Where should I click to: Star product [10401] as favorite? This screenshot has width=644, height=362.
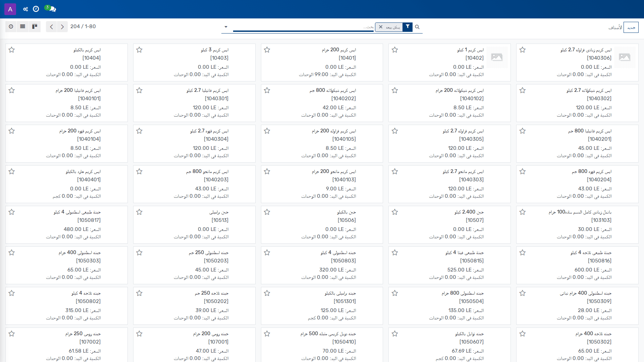[x=267, y=50]
